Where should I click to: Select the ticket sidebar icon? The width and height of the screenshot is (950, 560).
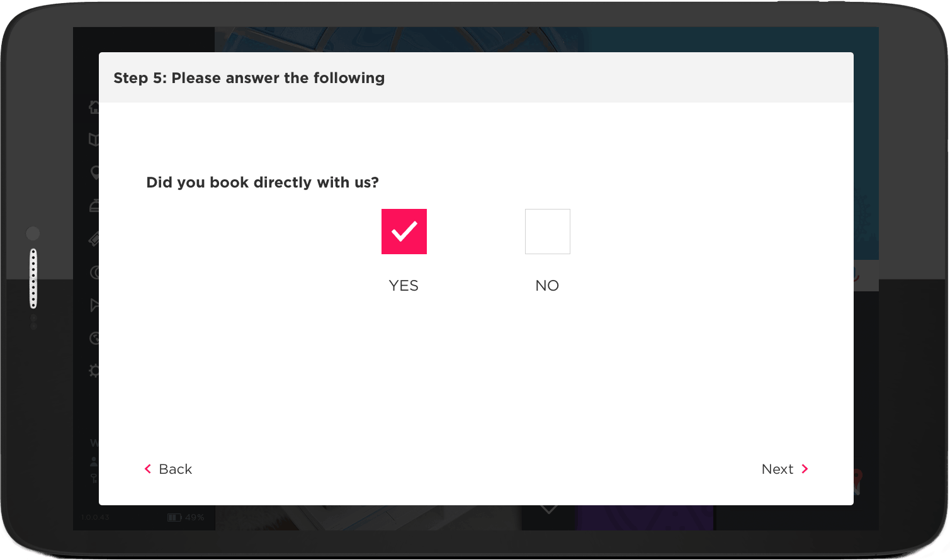coord(94,239)
